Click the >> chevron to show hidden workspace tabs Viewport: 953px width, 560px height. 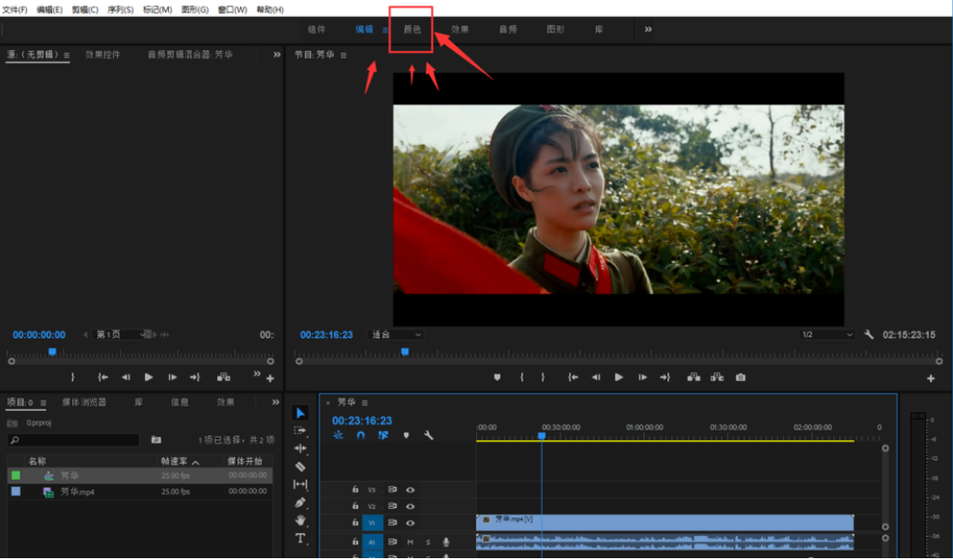[648, 29]
